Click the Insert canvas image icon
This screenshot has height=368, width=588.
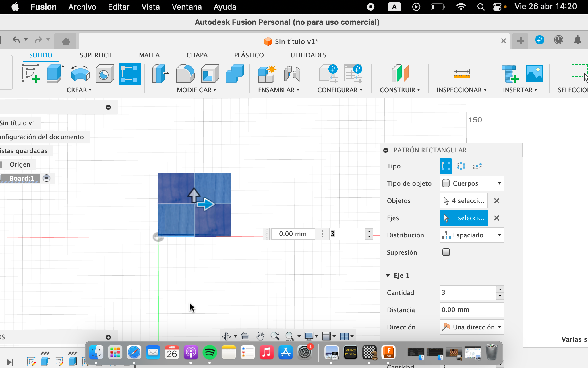(x=534, y=73)
